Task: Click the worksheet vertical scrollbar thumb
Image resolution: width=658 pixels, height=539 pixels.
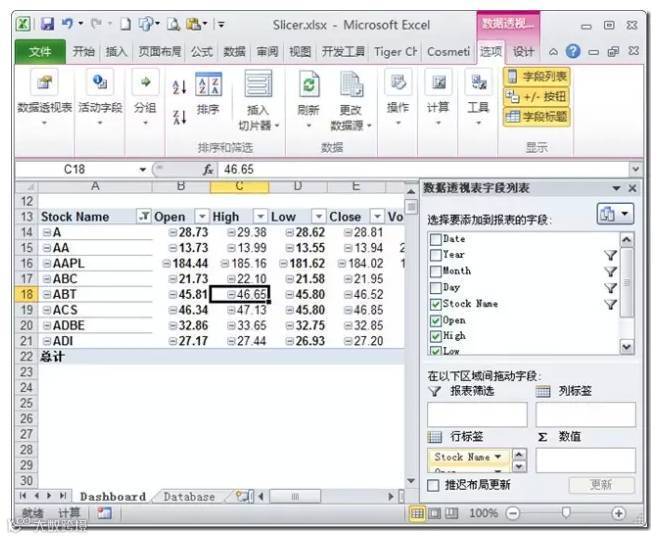Action: click(411, 207)
